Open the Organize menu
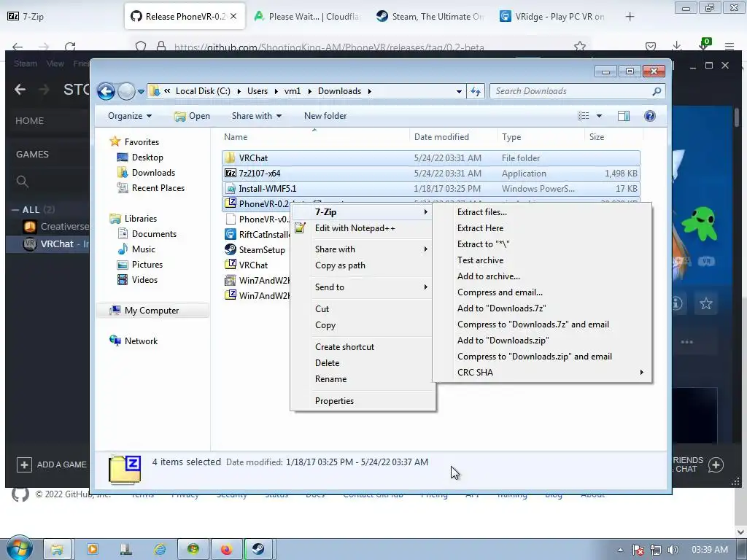Image resolution: width=747 pixels, height=560 pixels. [x=130, y=116]
